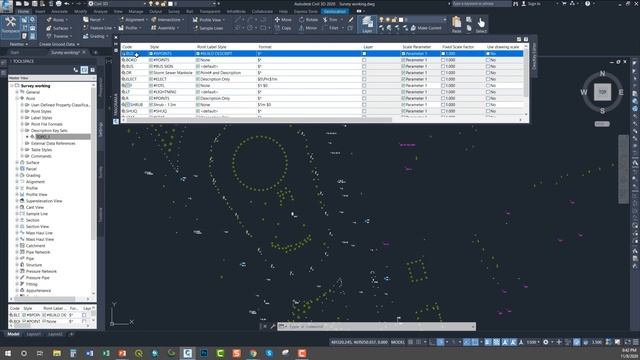Click the Paste clipboard button
The image size is (640, 360).
point(456,24)
